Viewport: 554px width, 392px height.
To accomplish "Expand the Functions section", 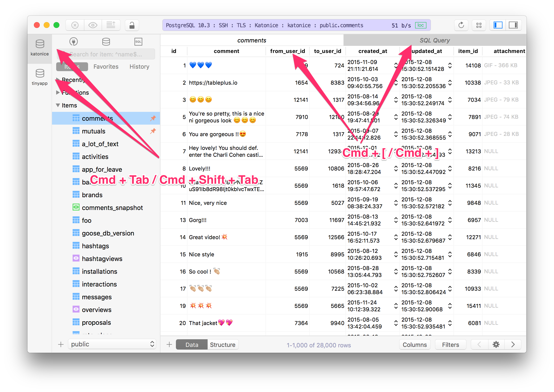I will pyautogui.click(x=58, y=92).
